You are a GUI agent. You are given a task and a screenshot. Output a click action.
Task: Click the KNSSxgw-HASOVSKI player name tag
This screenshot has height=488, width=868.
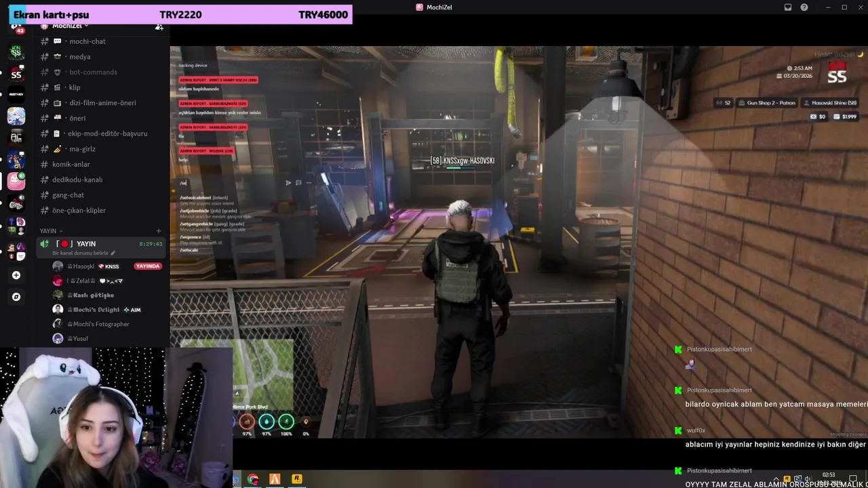coord(462,161)
